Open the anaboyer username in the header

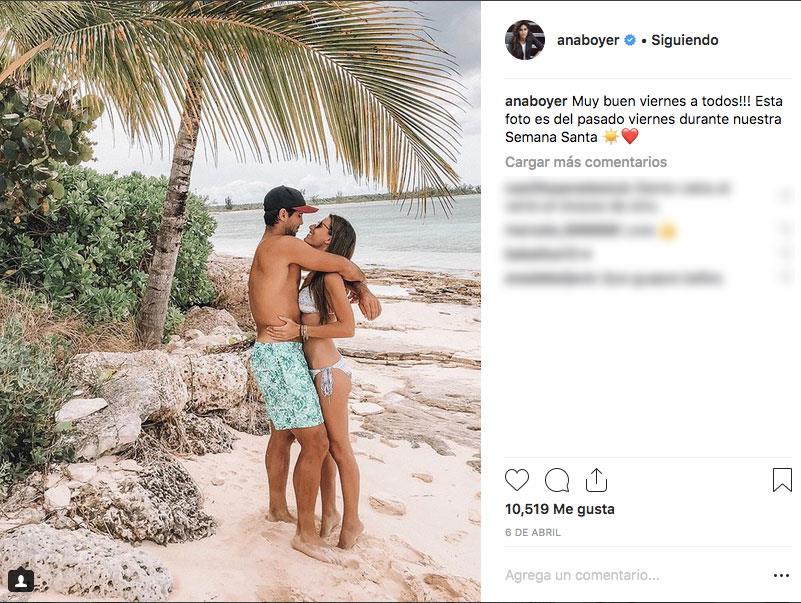(x=588, y=40)
